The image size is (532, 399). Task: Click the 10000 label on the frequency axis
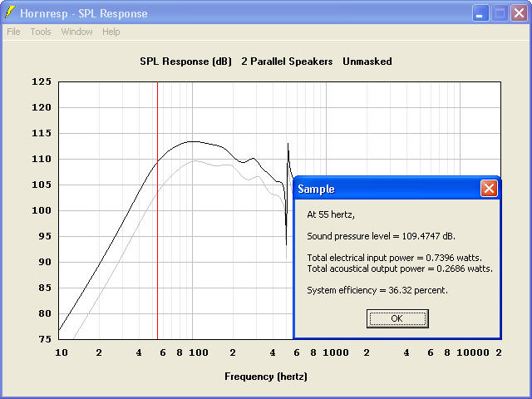click(473, 352)
